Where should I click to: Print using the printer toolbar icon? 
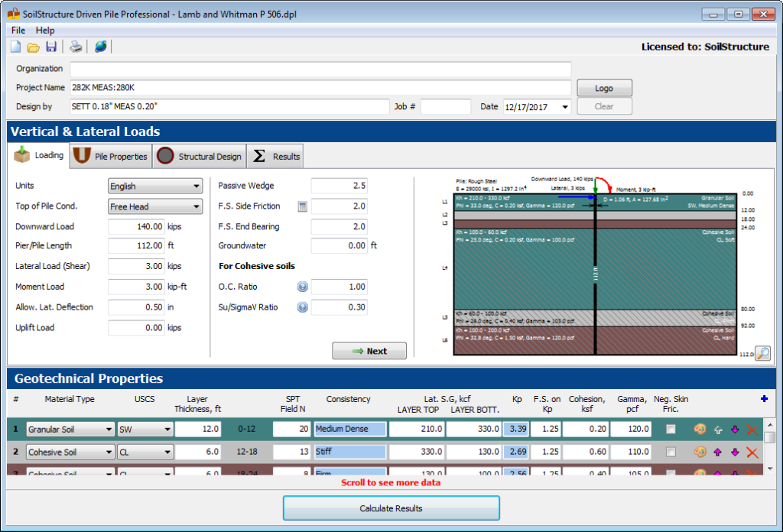point(76,47)
